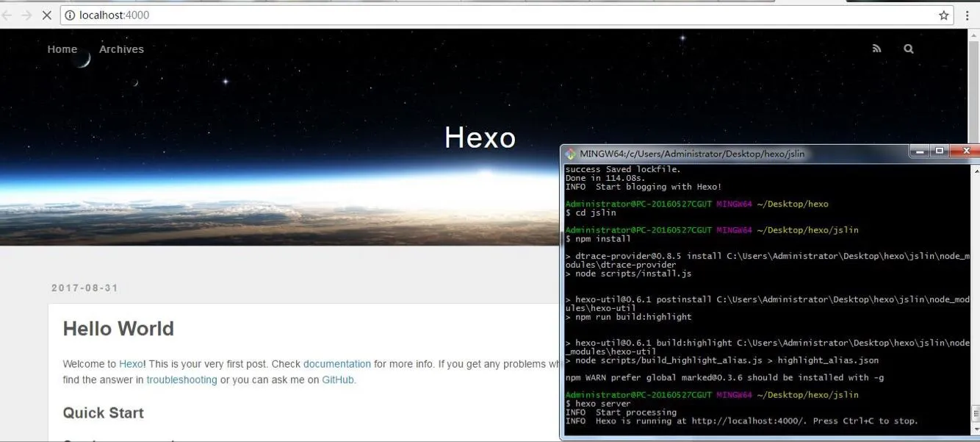This screenshot has width=980, height=442.
Task: Follow the documentation link
Action: click(337, 364)
